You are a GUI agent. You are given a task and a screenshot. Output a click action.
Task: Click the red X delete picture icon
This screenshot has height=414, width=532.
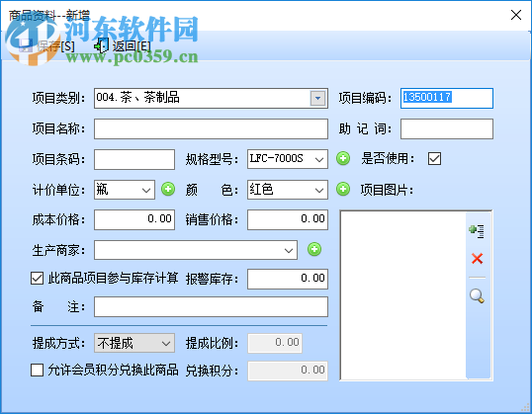[x=477, y=258]
